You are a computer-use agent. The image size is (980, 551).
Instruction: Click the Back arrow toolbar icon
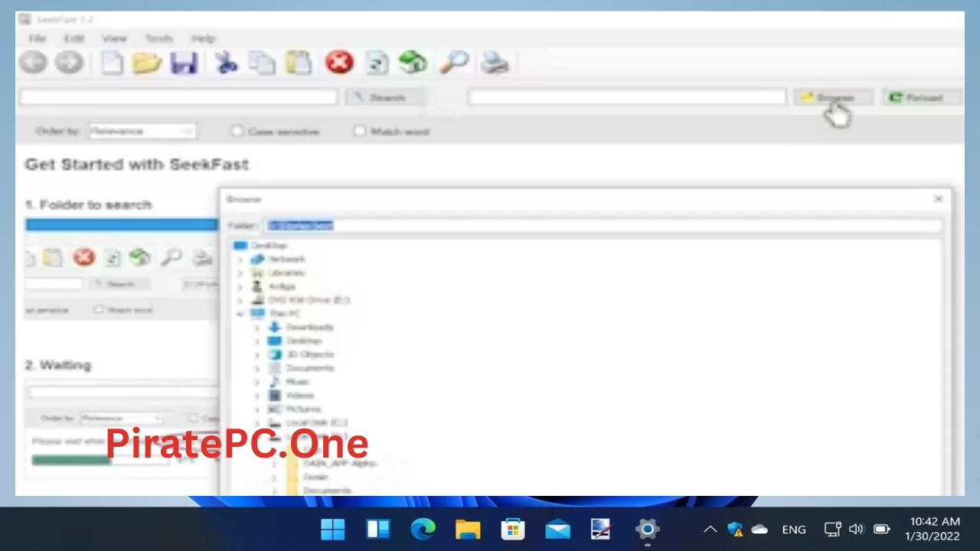[x=33, y=63]
